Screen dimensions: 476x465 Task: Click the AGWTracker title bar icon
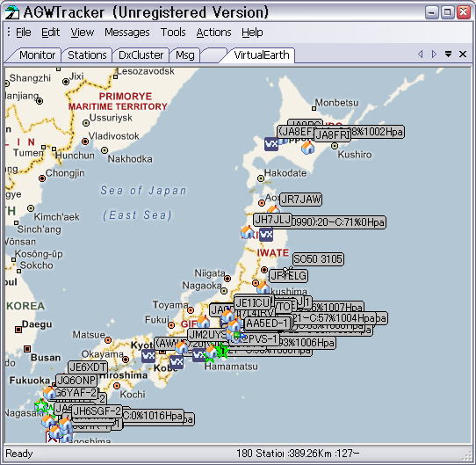(x=12, y=13)
